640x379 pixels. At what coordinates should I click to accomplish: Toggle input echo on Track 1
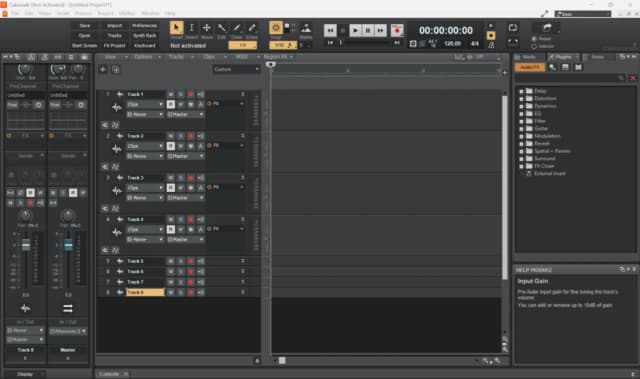point(200,94)
